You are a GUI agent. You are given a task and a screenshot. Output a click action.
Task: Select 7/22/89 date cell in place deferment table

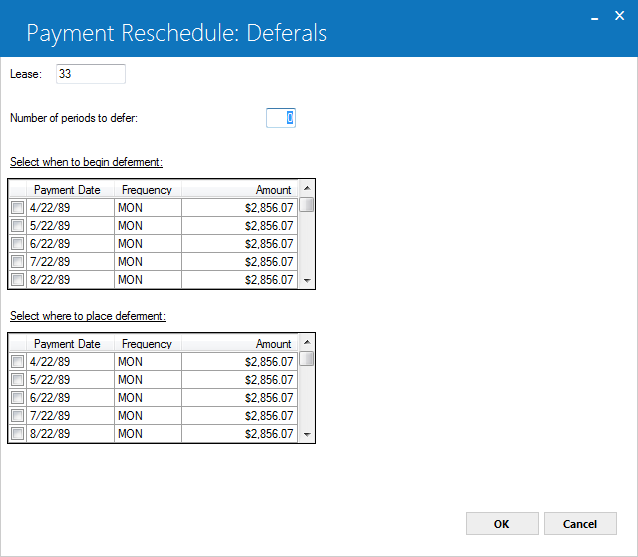tap(70, 415)
